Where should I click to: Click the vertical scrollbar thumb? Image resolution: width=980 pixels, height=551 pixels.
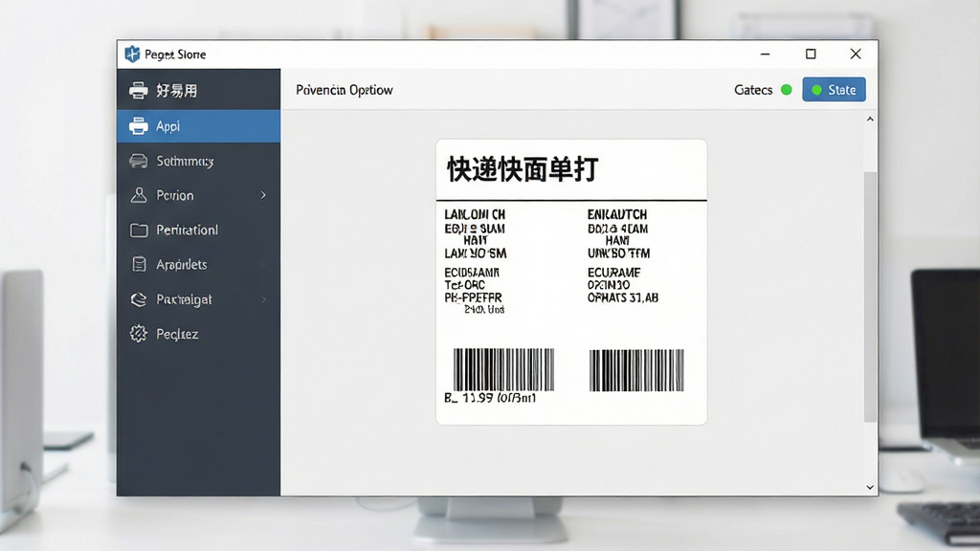870,297
